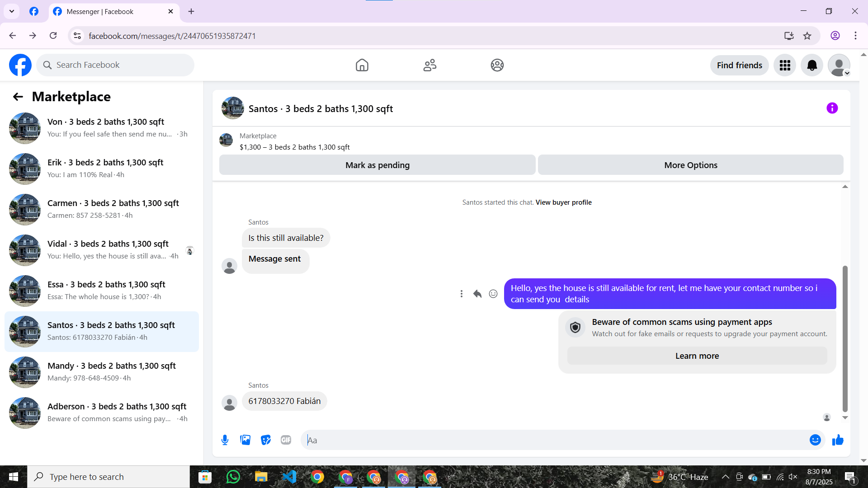Click Santos avatar beside phone number message
Image resolution: width=868 pixels, height=488 pixels.
pos(229,403)
